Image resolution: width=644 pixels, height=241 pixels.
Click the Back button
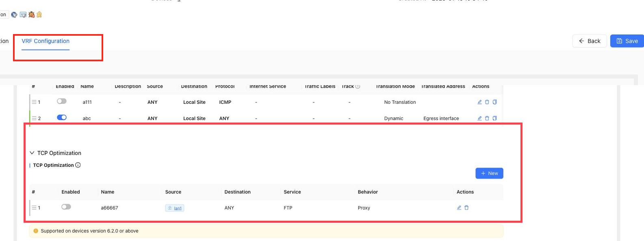(x=590, y=41)
